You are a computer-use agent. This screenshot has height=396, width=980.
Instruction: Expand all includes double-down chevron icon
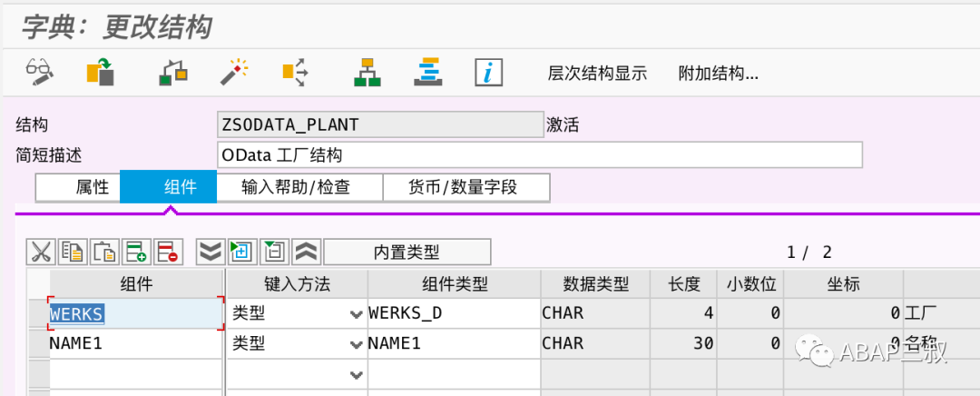[211, 252]
